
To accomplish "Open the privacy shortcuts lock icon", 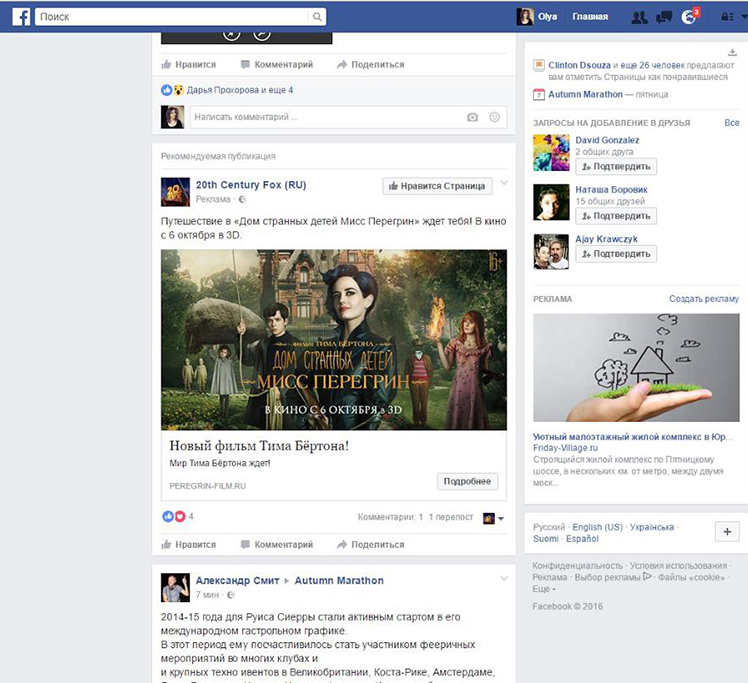I will 727,17.
